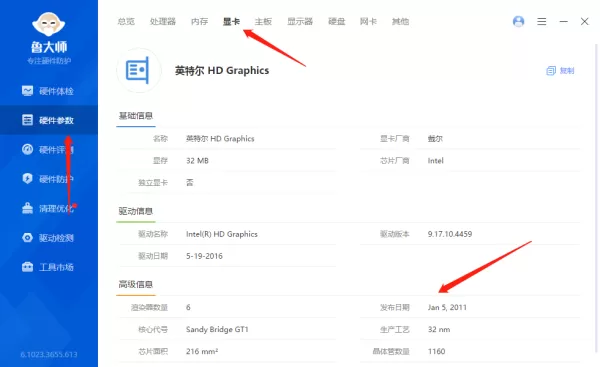The width and height of the screenshot is (600, 367).
Task: Open the hamburger main menu
Action: (x=541, y=21)
